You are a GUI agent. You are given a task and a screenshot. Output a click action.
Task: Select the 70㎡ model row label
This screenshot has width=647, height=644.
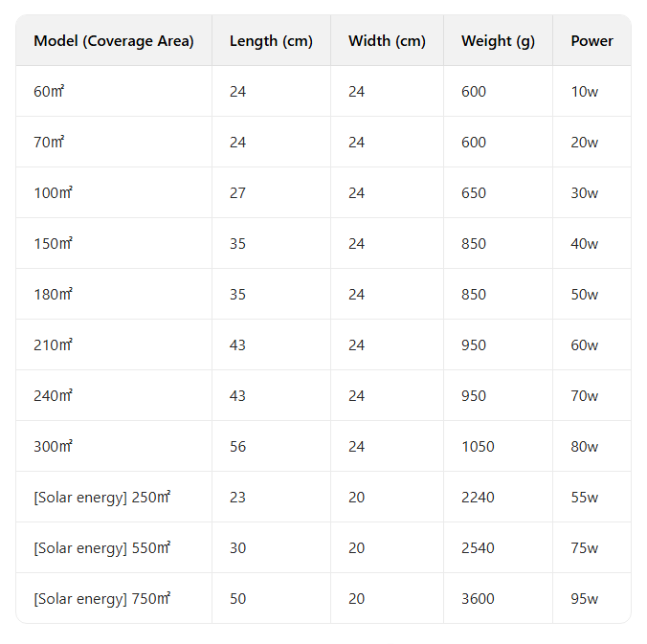point(49,143)
